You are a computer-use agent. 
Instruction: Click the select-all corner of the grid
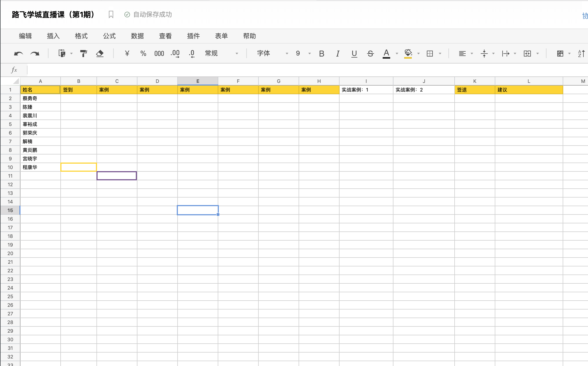coord(10,81)
